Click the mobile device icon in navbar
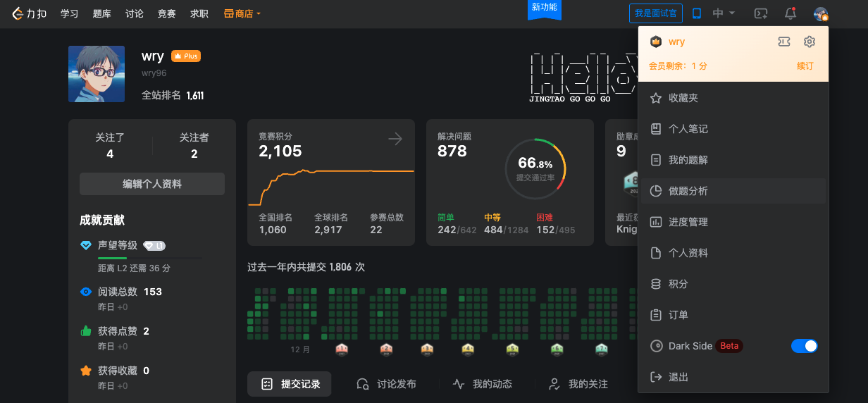Image resolution: width=868 pixels, height=403 pixels. coord(697,13)
